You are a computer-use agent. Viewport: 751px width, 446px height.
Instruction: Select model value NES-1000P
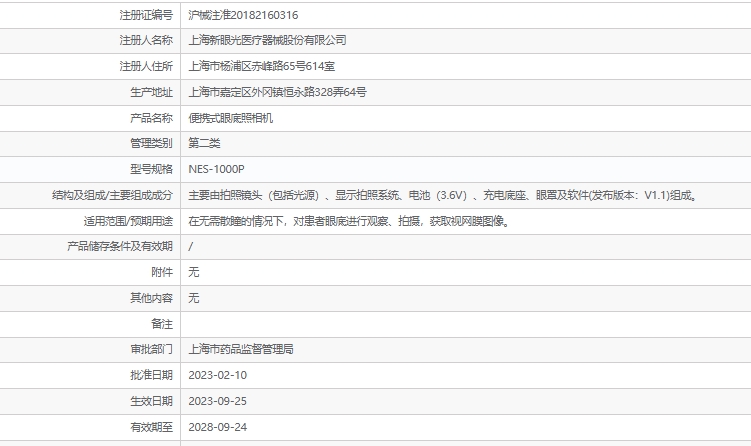pos(216,169)
